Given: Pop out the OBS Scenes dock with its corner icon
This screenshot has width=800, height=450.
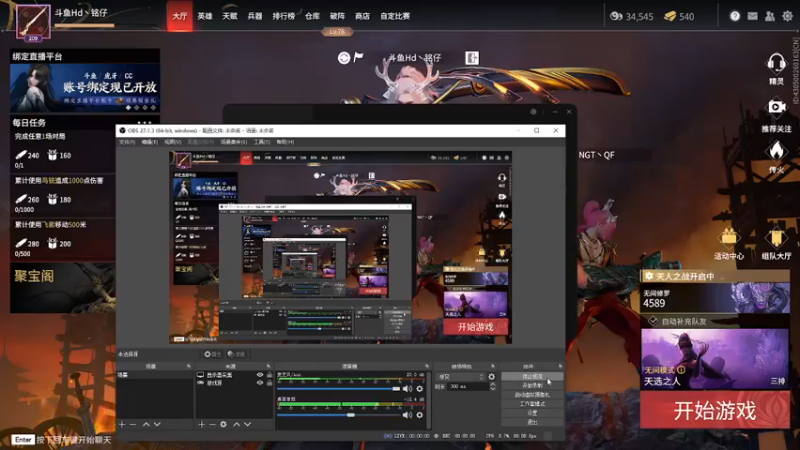Looking at the screenshot, I should pos(189,366).
